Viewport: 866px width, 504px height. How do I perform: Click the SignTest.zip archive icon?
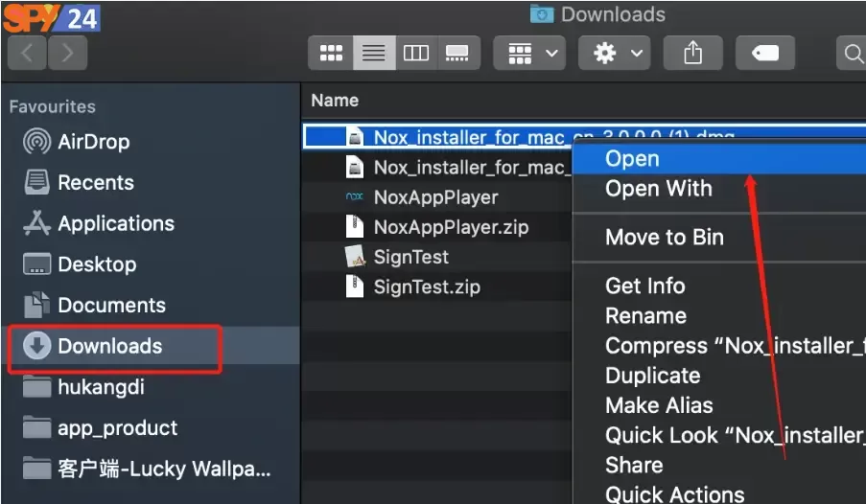tap(355, 286)
